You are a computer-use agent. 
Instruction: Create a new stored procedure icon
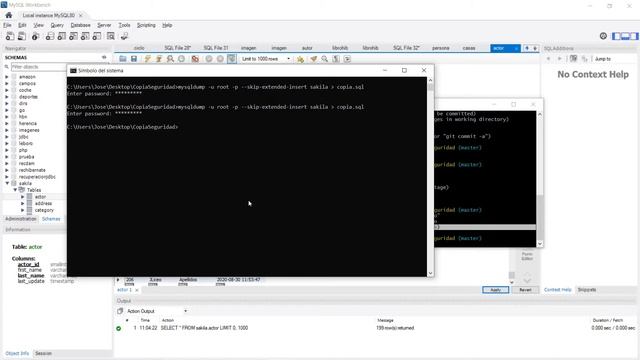tap(85, 36)
